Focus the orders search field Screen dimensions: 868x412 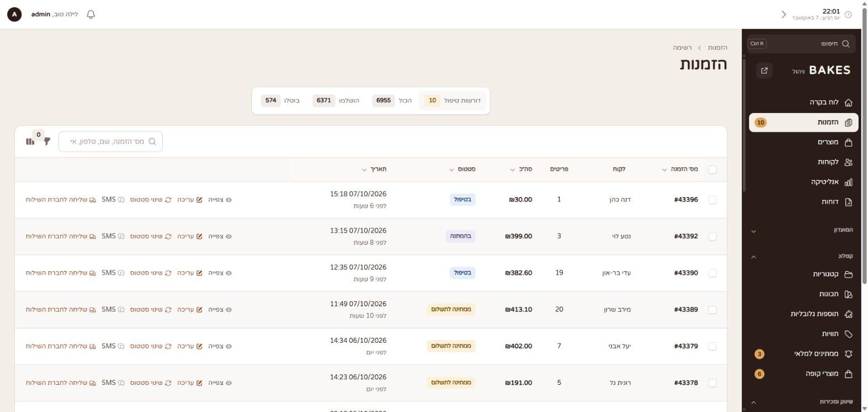[110, 142]
